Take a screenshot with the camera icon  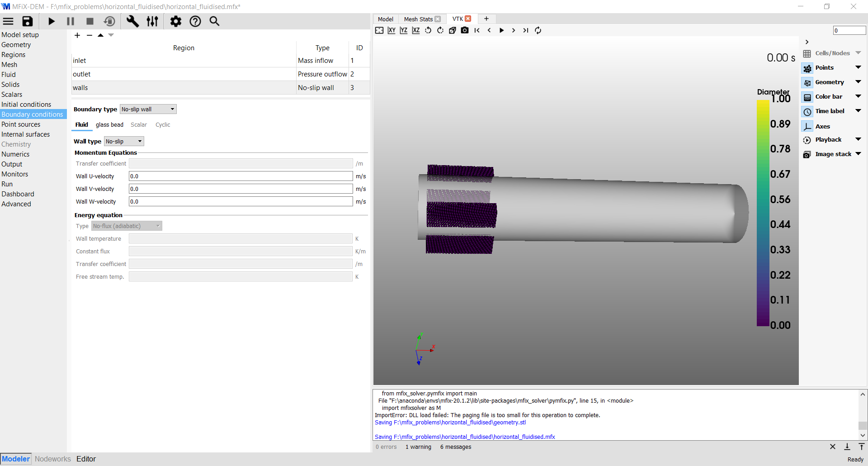pyautogui.click(x=465, y=30)
